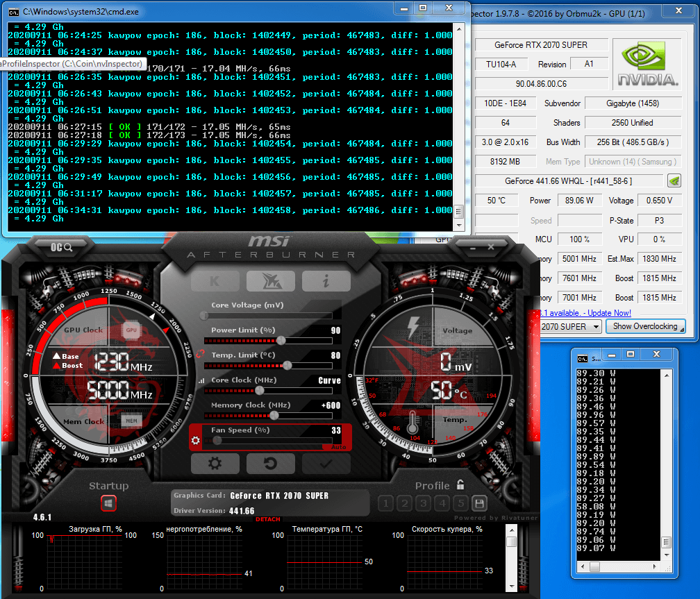Open the Afterburner information button
This screenshot has width=700, height=599.
326,281
